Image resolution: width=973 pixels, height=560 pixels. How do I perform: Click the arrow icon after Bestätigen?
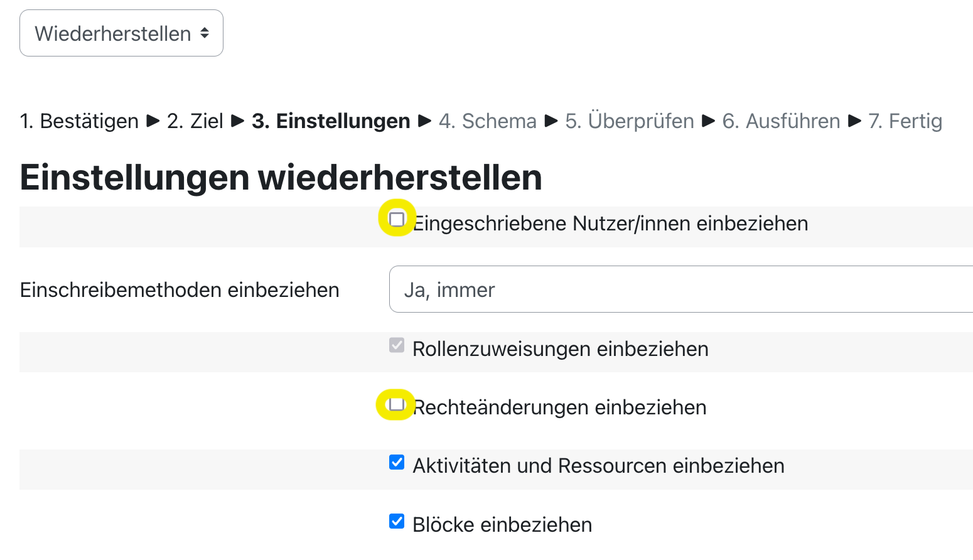153,121
